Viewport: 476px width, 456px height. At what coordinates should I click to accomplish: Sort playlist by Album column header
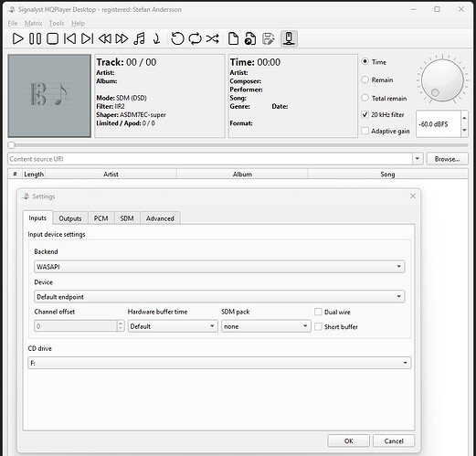coord(242,174)
